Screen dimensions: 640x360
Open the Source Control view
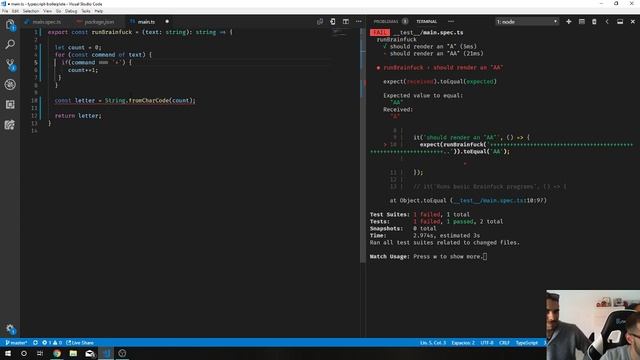pos(10,64)
